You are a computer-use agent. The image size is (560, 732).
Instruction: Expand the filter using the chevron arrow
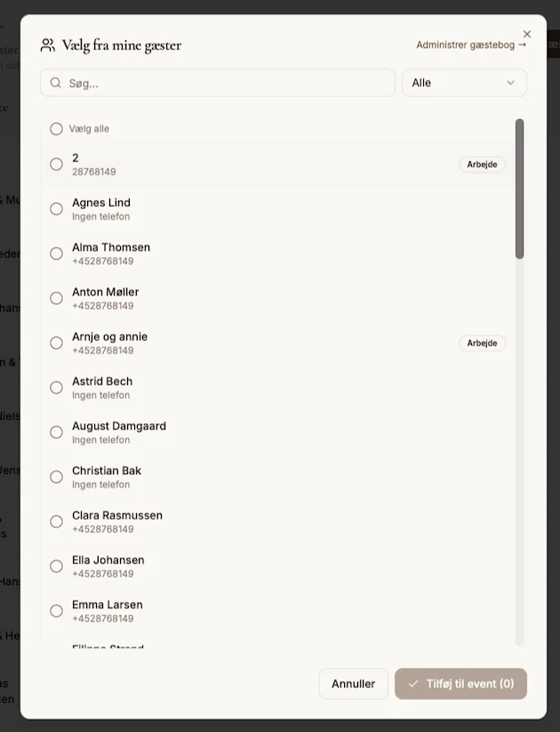click(x=511, y=83)
